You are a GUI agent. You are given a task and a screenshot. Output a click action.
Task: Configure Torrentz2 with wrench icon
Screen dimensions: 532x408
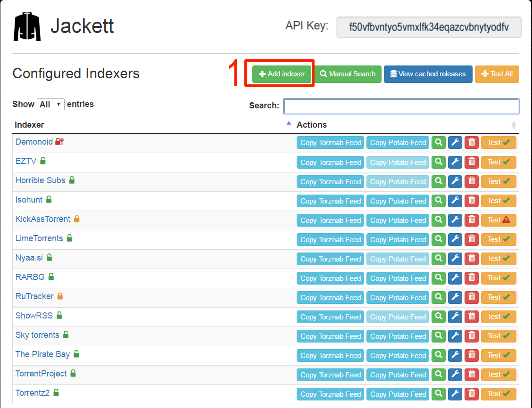click(455, 394)
